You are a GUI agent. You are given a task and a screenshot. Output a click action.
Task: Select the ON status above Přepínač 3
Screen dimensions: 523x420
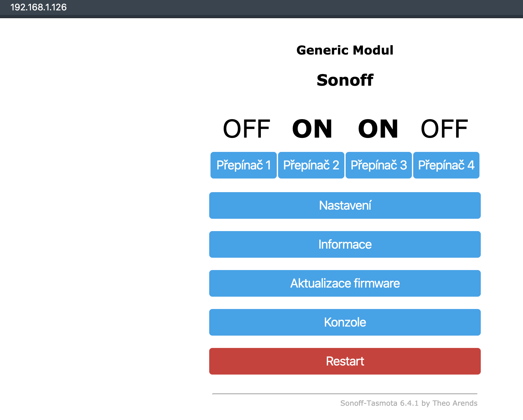(x=378, y=129)
